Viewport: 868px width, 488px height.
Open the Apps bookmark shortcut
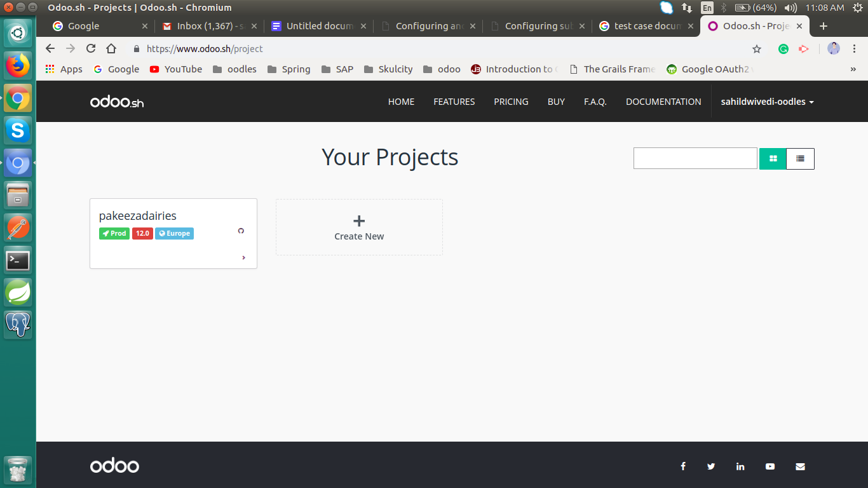point(64,69)
